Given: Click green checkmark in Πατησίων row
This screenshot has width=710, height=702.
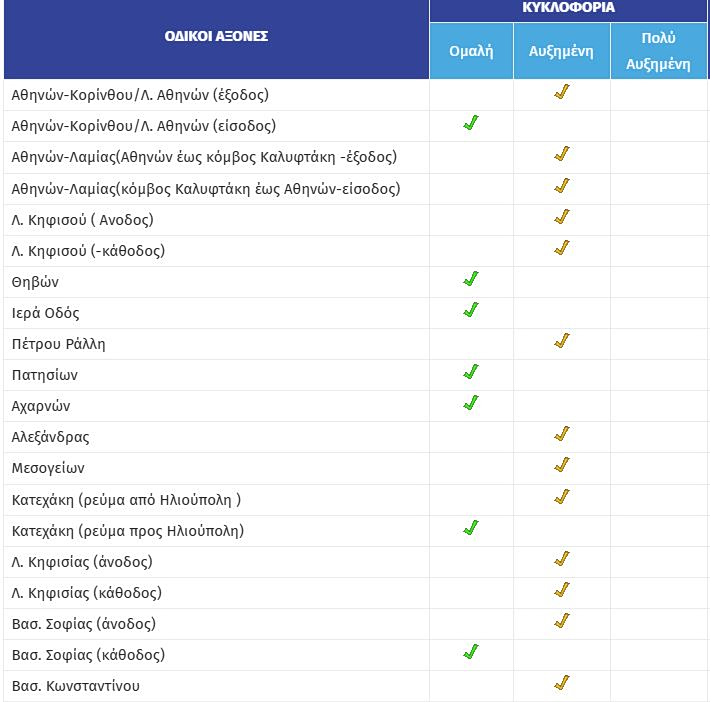Looking at the screenshot, I should point(471,373).
